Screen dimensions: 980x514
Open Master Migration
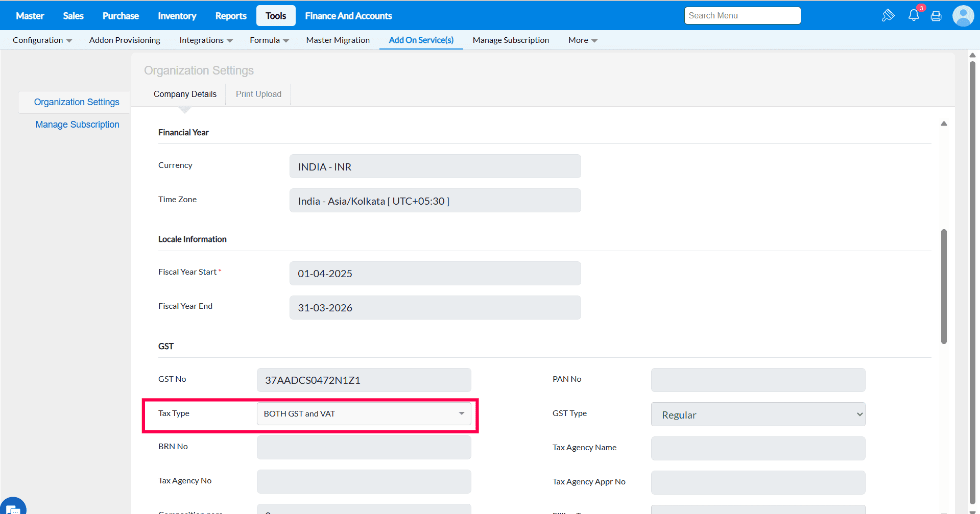tap(338, 40)
